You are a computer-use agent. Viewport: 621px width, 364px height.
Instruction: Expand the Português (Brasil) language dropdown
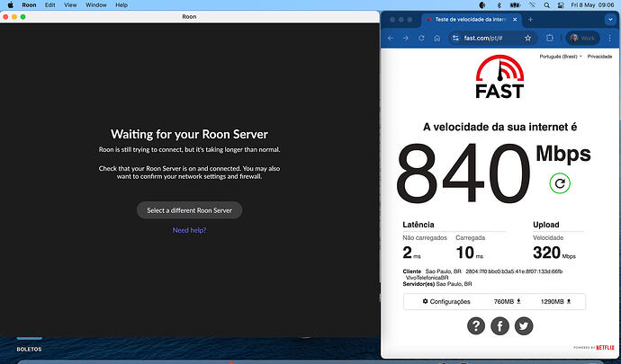tap(561, 57)
